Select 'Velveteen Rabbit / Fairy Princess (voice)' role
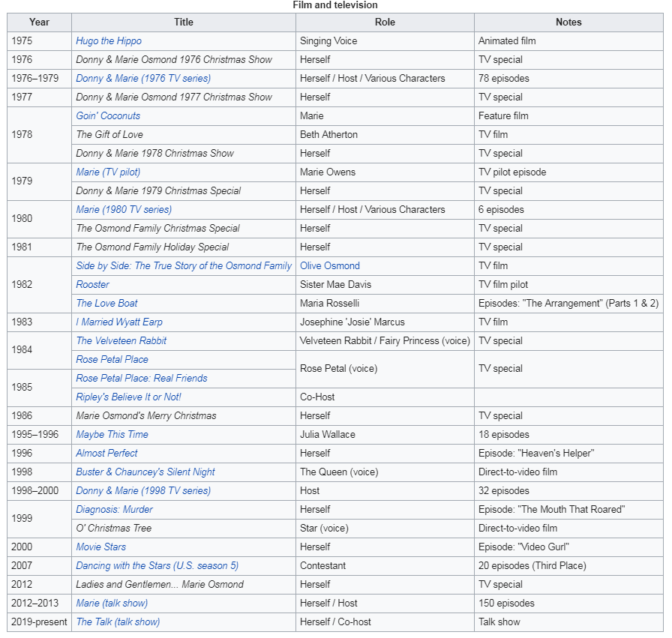672x638 pixels. [385, 341]
